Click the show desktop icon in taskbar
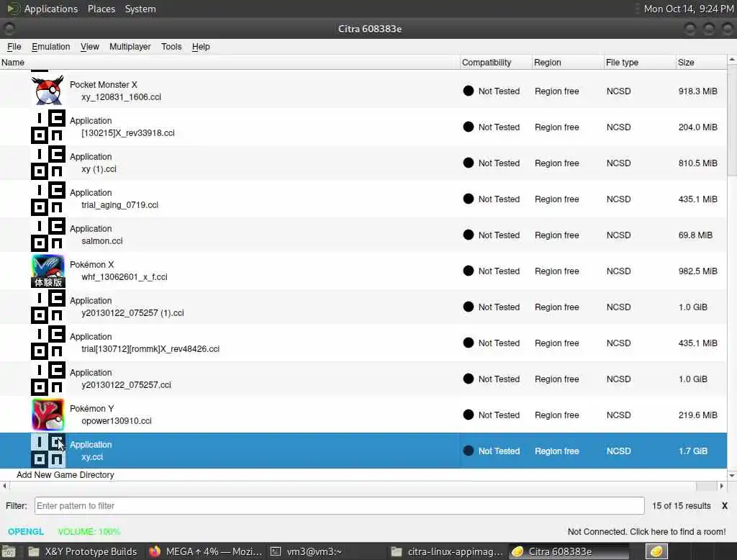 pyautogui.click(x=9, y=551)
